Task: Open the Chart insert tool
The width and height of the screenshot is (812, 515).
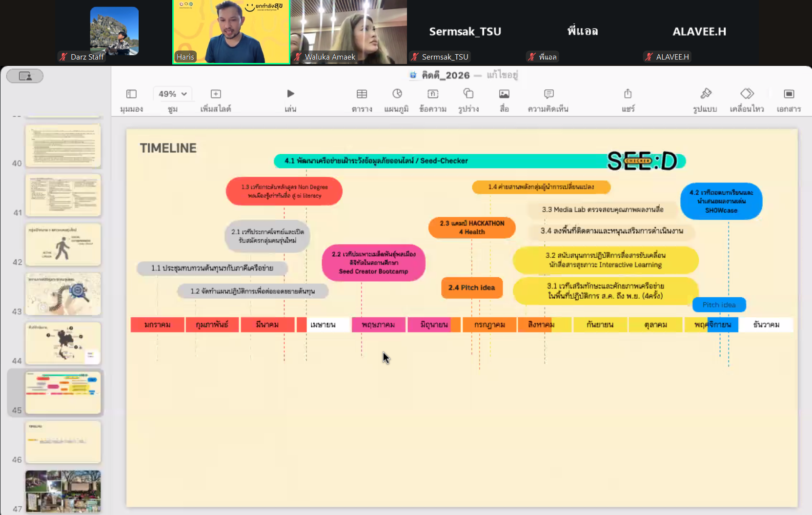Action: (397, 94)
